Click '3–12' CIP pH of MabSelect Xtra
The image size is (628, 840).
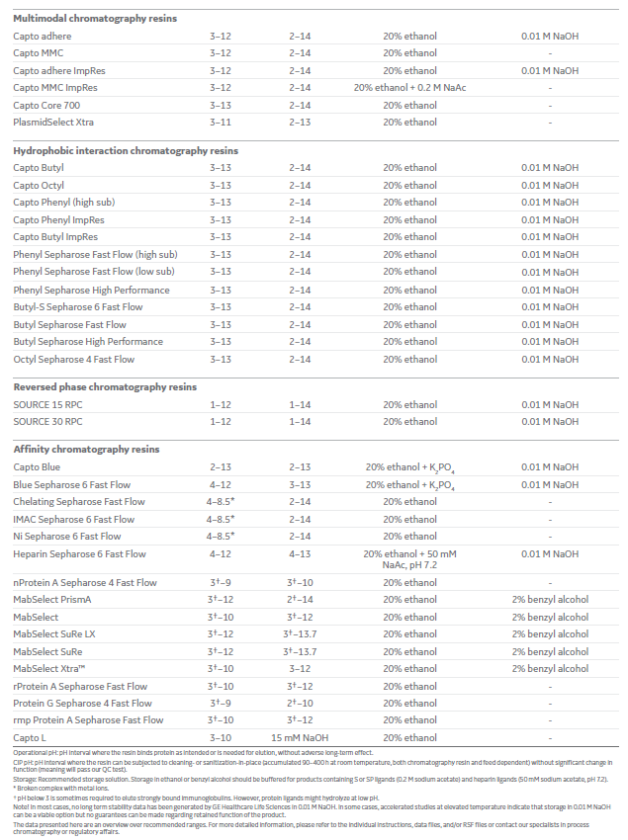[300, 669]
